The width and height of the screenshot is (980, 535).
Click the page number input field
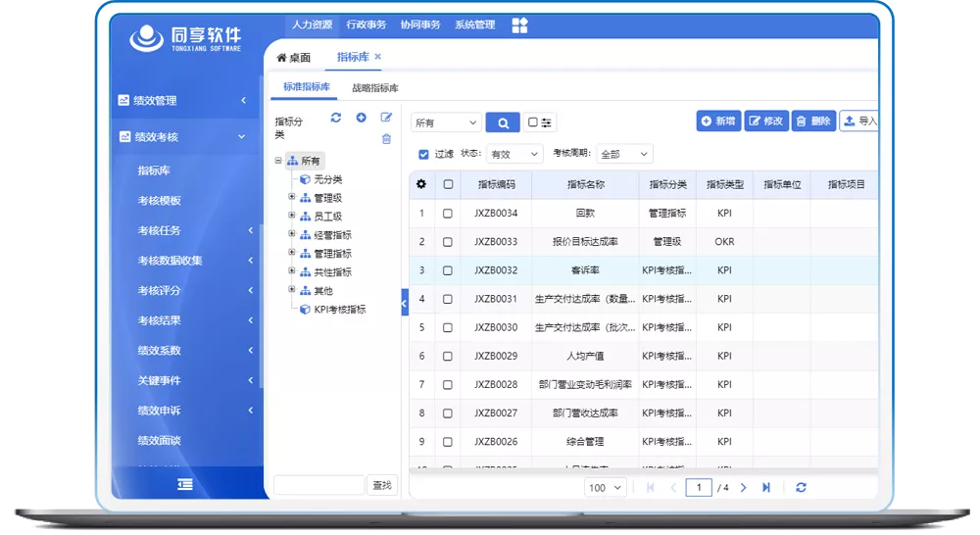coord(699,488)
